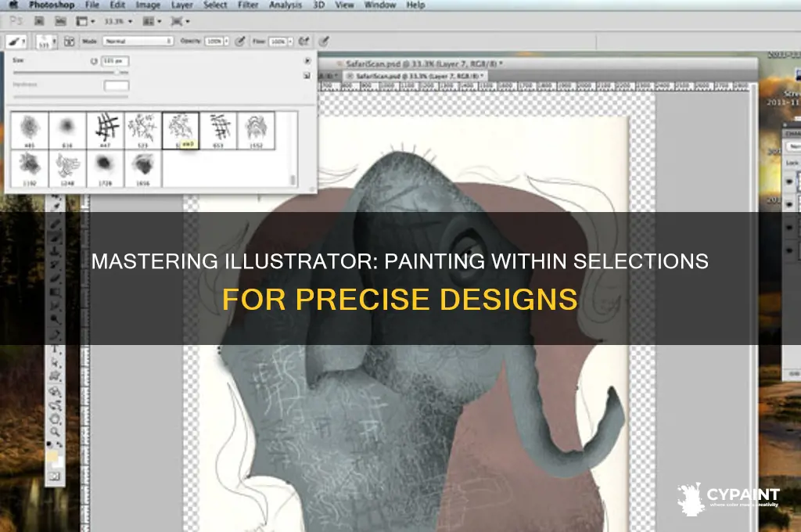Select the Shape tool
801x532 pixels.
[55, 376]
